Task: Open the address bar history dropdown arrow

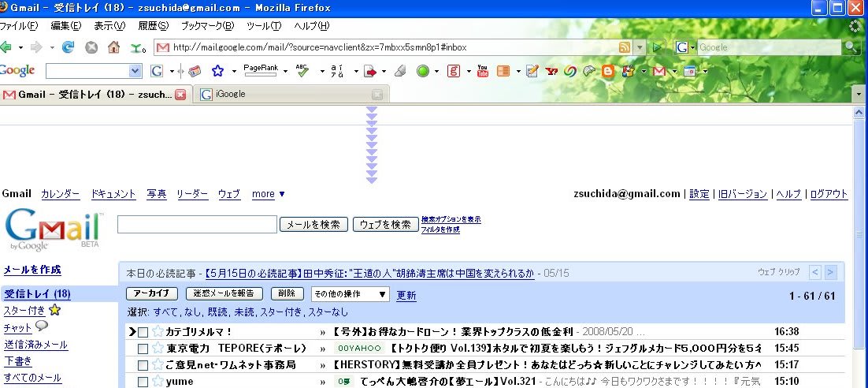Action: click(x=640, y=47)
